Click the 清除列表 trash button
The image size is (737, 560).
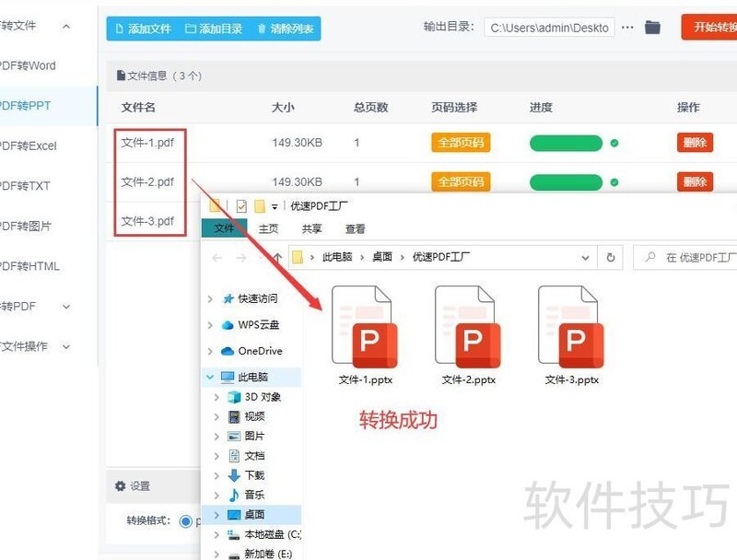click(x=286, y=29)
